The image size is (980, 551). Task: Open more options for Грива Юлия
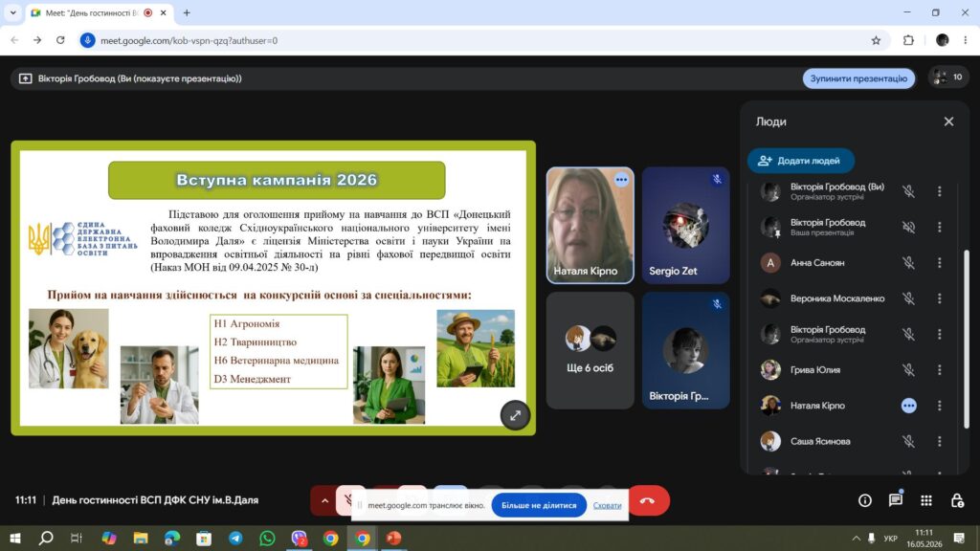point(940,370)
